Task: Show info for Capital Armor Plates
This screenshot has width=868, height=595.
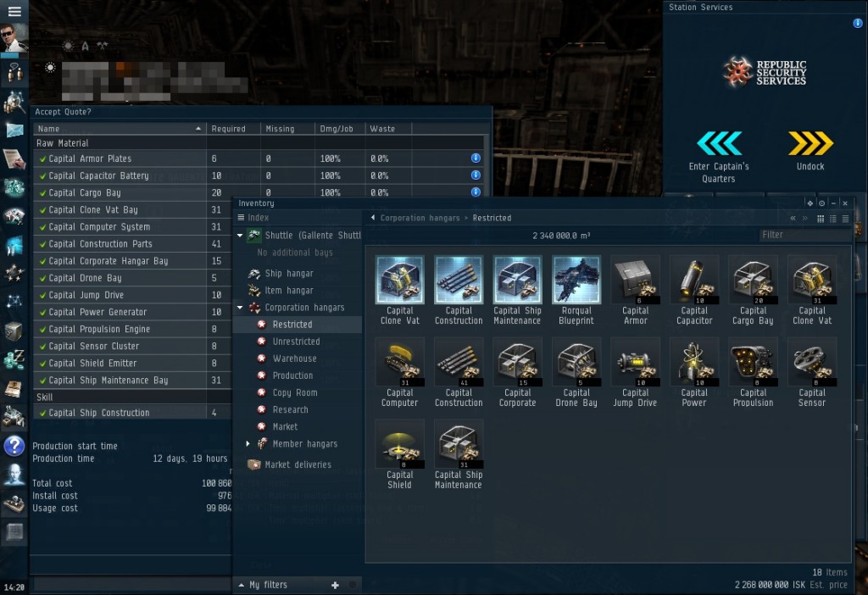Action: point(476,158)
